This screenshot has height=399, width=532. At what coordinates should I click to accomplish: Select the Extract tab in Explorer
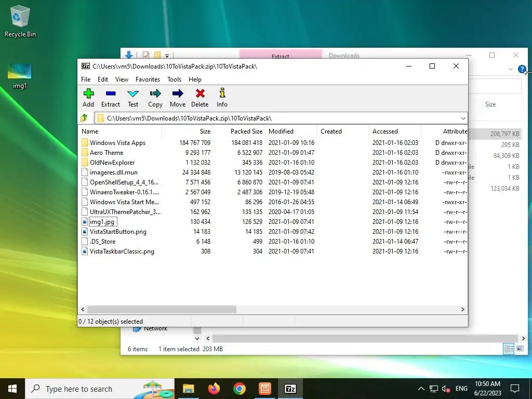point(281,55)
